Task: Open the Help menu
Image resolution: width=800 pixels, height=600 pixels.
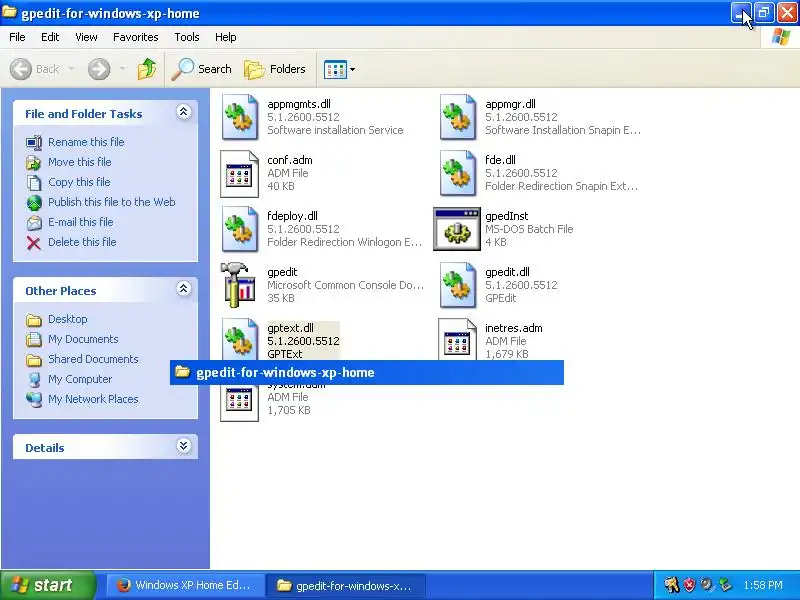Action: click(226, 37)
